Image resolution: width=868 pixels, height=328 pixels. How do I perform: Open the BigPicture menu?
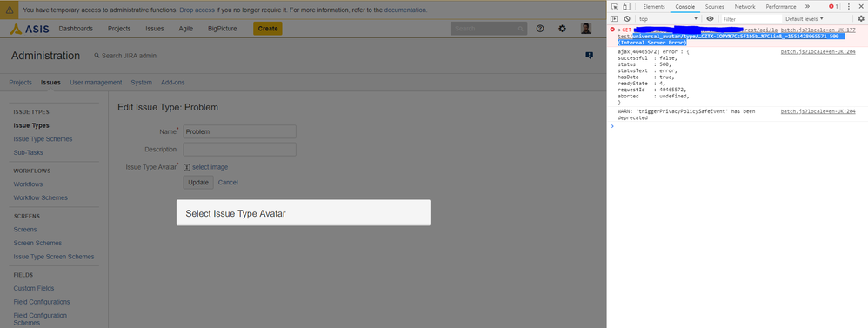223,28
